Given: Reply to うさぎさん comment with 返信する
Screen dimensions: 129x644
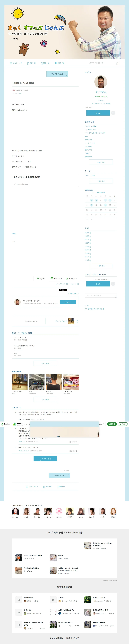Looking at the screenshot, I should pos(73,442).
